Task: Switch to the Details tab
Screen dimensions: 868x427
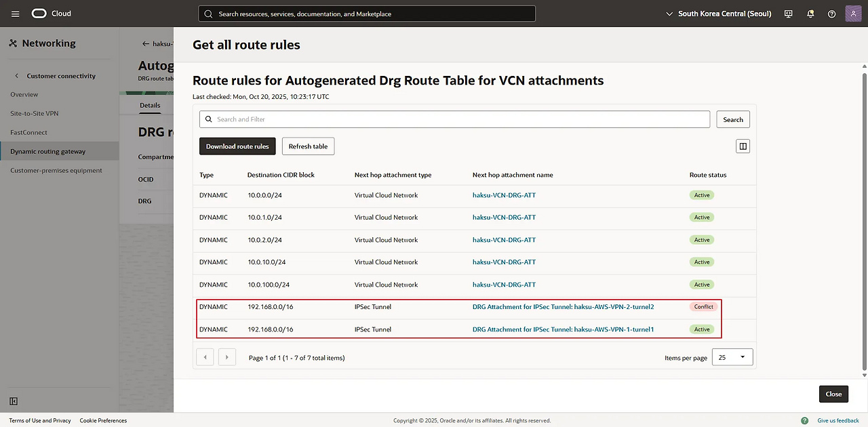Action: [150, 105]
